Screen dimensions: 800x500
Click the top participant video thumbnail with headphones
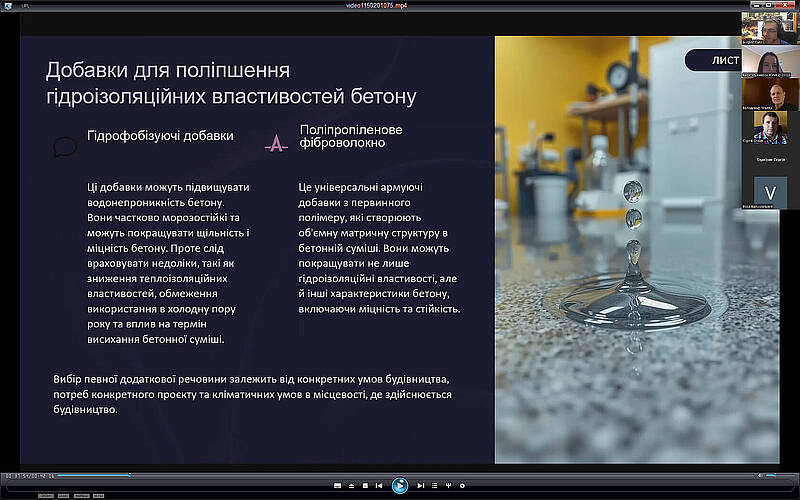tap(770, 28)
